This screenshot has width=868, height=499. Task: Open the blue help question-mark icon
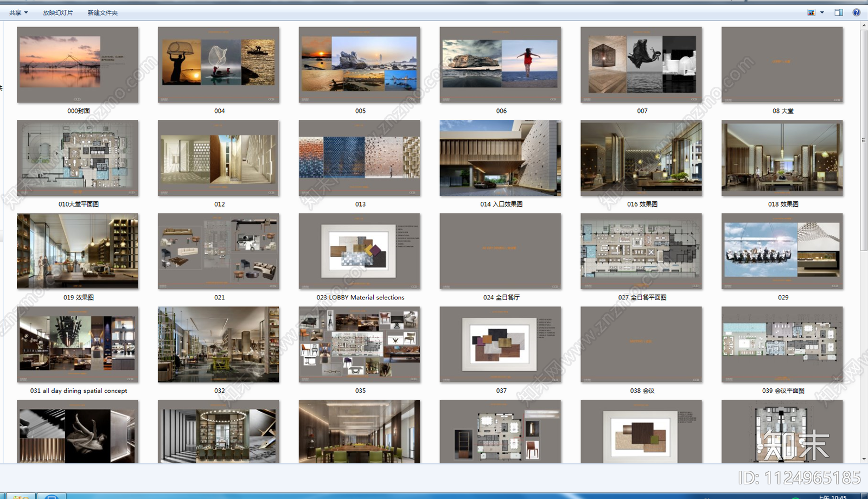(857, 12)
